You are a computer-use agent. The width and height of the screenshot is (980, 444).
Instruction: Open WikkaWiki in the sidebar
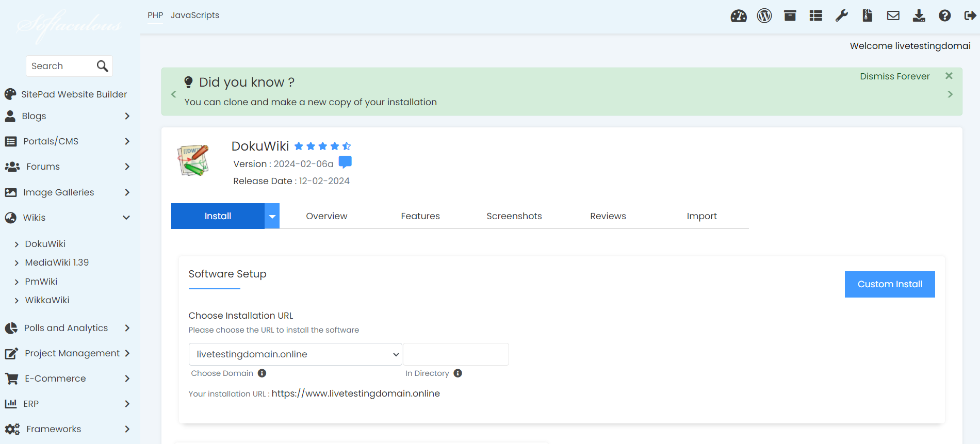47,300
